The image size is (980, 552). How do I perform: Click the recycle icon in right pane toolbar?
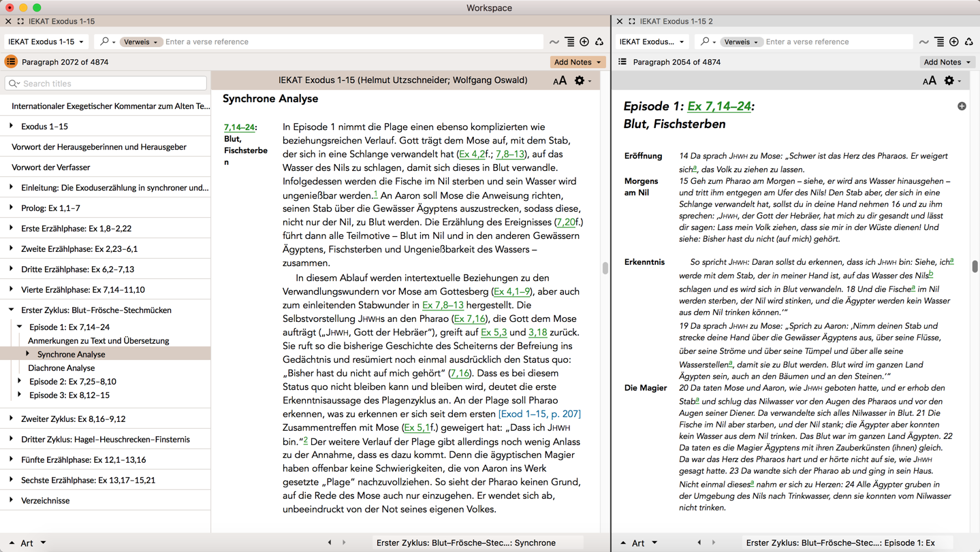click(969, 42)
